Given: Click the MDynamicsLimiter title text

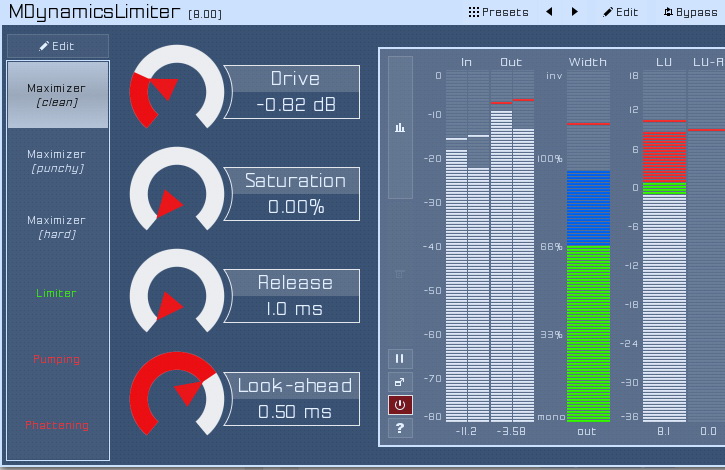Looking at the screenshot, I should (94, 12).
